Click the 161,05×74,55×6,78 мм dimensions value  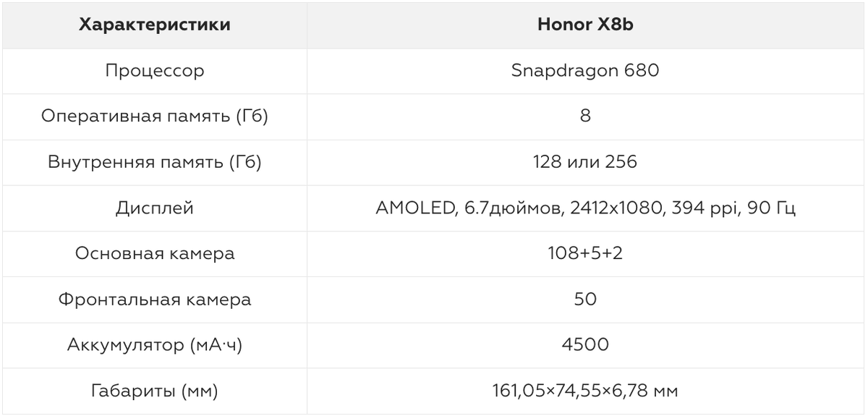[585, 391]
